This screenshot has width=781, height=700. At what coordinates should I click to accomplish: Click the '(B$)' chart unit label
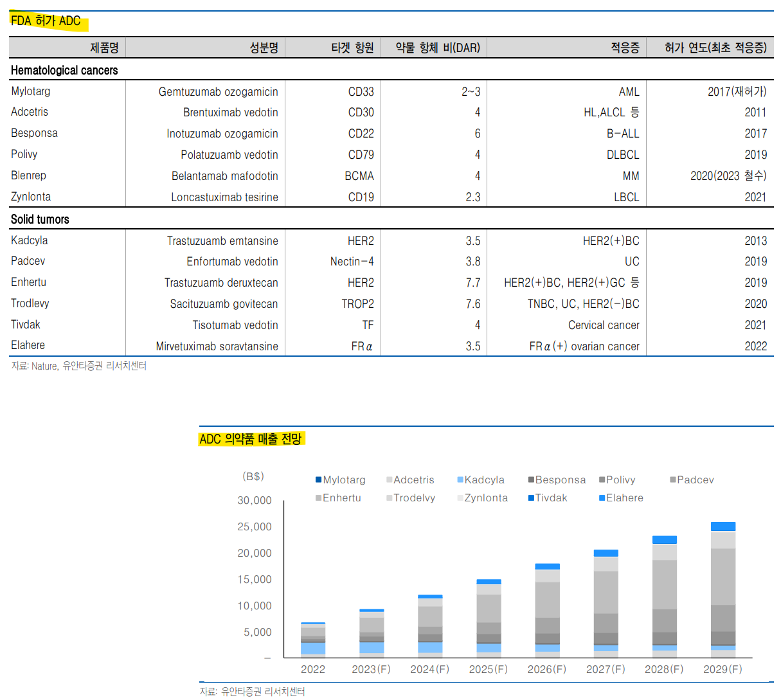point(253,476)
